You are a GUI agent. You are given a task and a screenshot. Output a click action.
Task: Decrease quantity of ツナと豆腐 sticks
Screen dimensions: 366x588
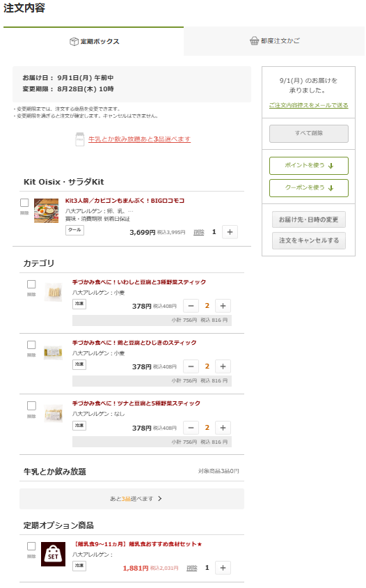pos(191,428)
